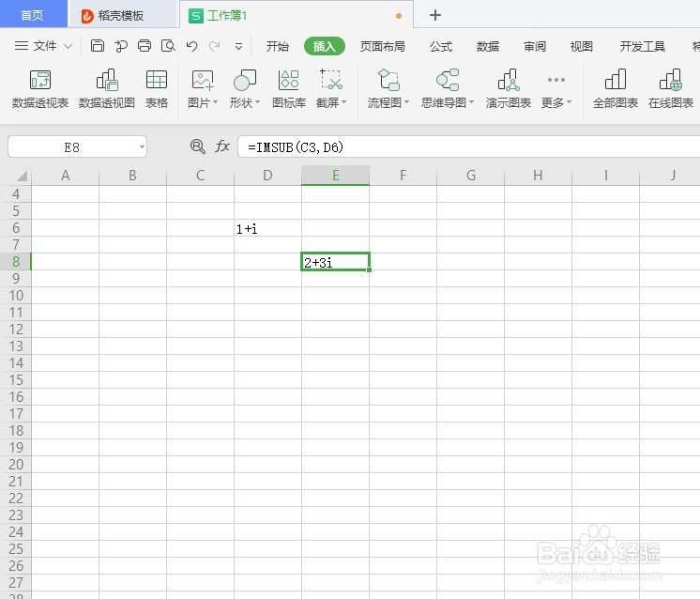Viewport: 700px width, 599px height.
Task: Click the Select All corner triangle
Action: (22, 176)
